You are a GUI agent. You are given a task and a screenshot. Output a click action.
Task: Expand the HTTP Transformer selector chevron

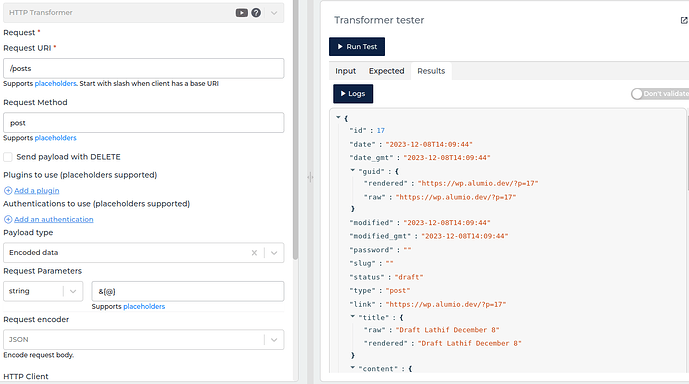click(274, 13)
